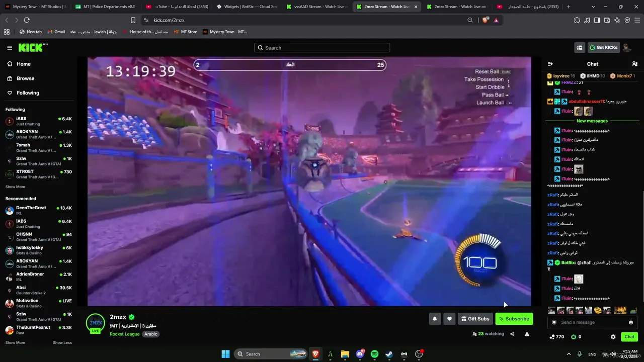
Task: Click the Gift Subs button
Action: click(475, 319)
